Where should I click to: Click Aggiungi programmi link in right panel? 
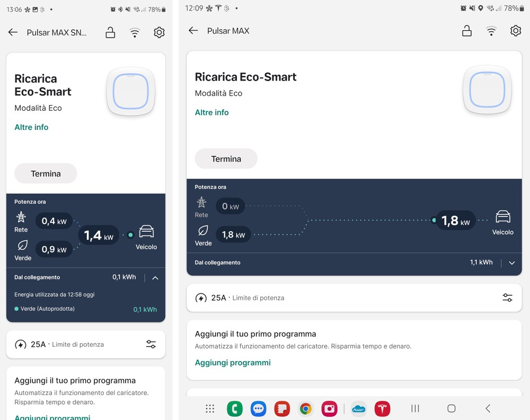coord(233,363)
